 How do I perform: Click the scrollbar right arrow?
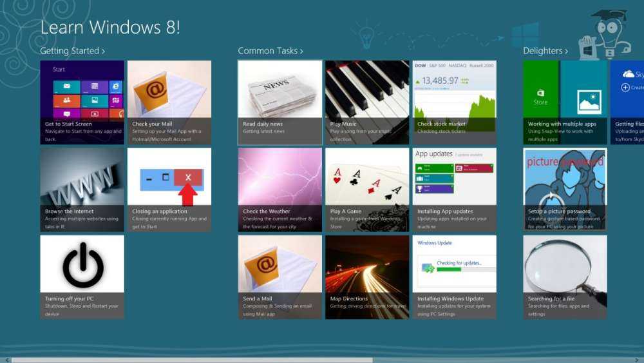click(638, 360)
